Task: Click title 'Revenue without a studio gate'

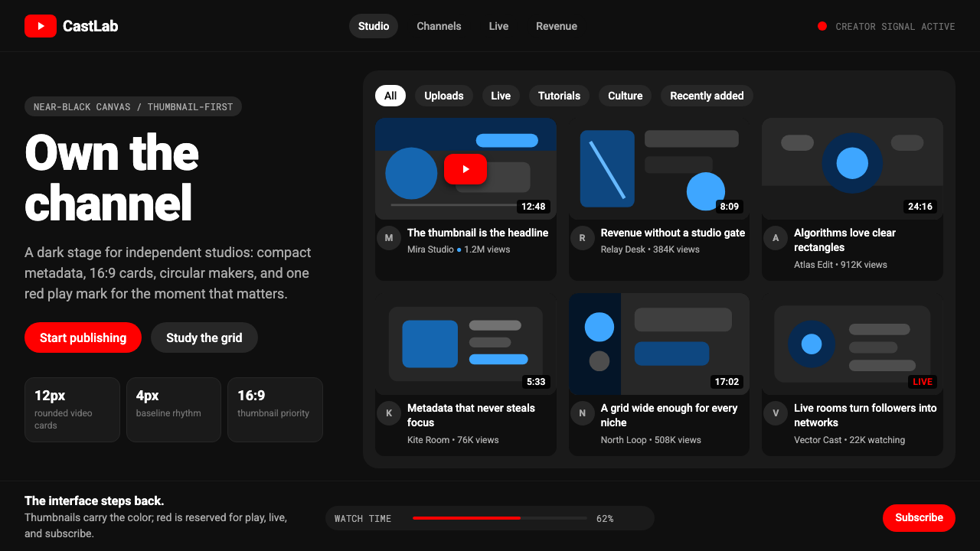Action: point(673,233)
